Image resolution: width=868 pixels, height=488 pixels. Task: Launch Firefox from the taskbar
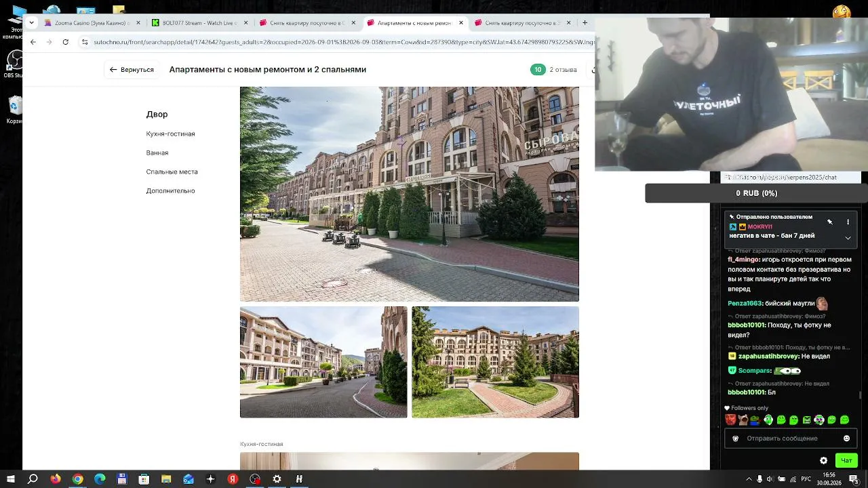[55, 479]
